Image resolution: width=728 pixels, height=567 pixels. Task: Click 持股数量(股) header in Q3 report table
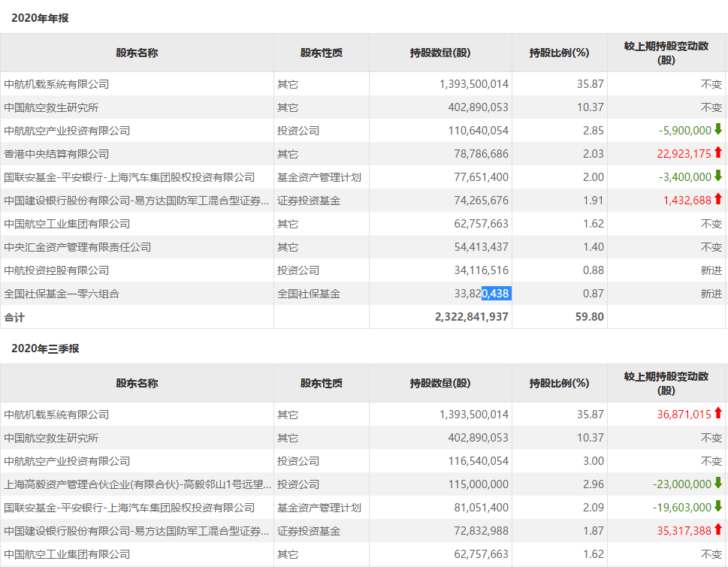[x=440, y=383]
